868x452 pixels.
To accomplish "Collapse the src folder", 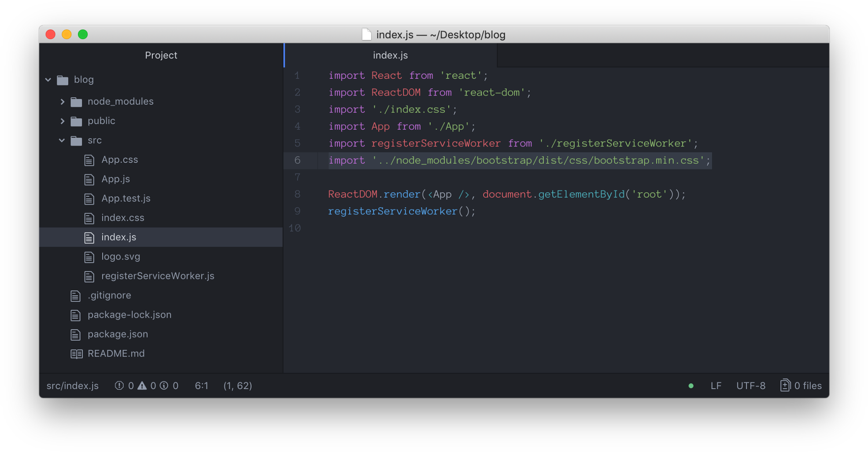I will coord(61,140).
